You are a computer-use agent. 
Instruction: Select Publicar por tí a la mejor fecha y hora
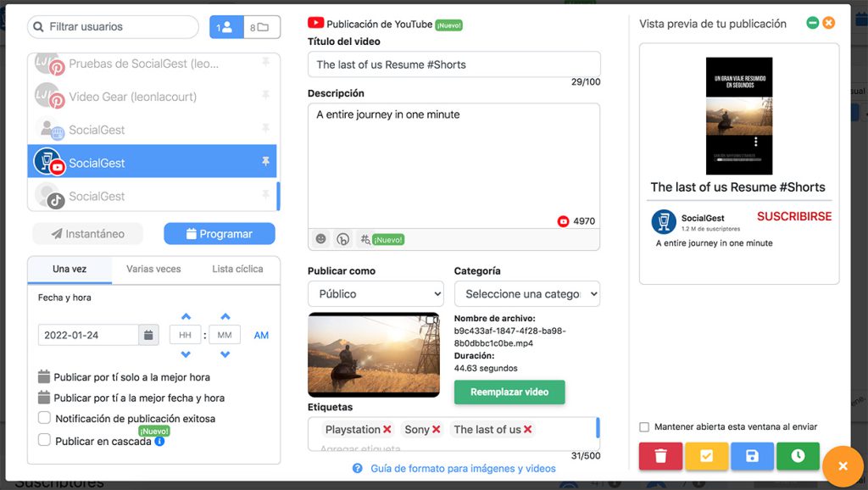point(131,398)
